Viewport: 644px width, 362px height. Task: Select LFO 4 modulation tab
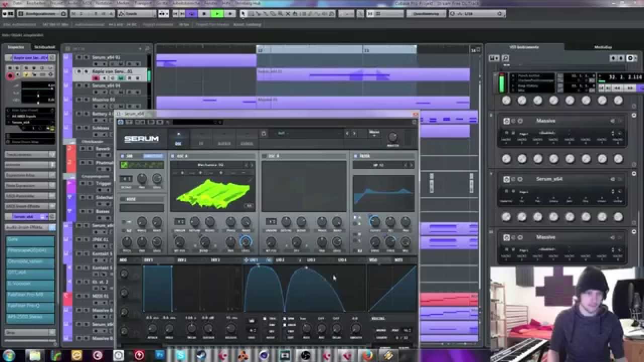pos(342,260)
